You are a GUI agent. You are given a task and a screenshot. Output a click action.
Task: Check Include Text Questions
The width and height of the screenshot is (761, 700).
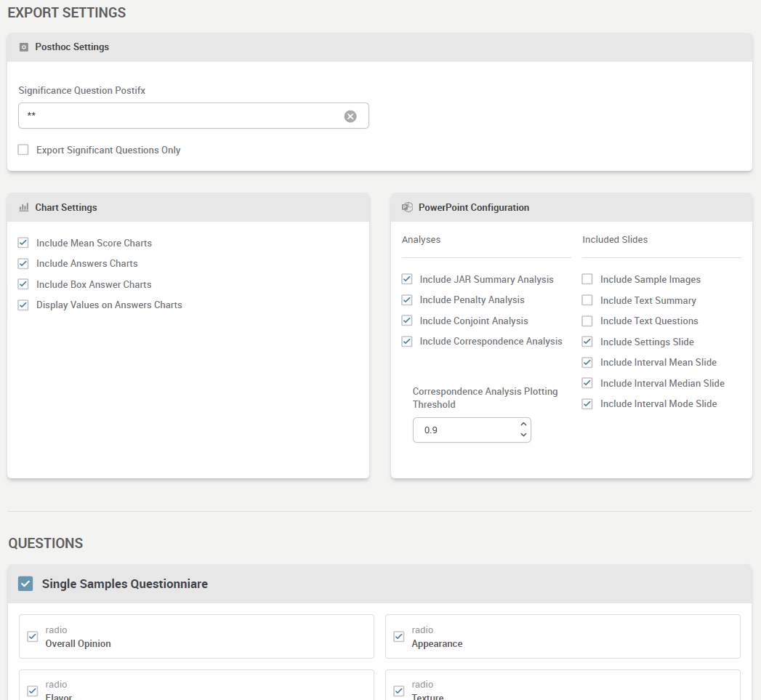coord(587,321)
